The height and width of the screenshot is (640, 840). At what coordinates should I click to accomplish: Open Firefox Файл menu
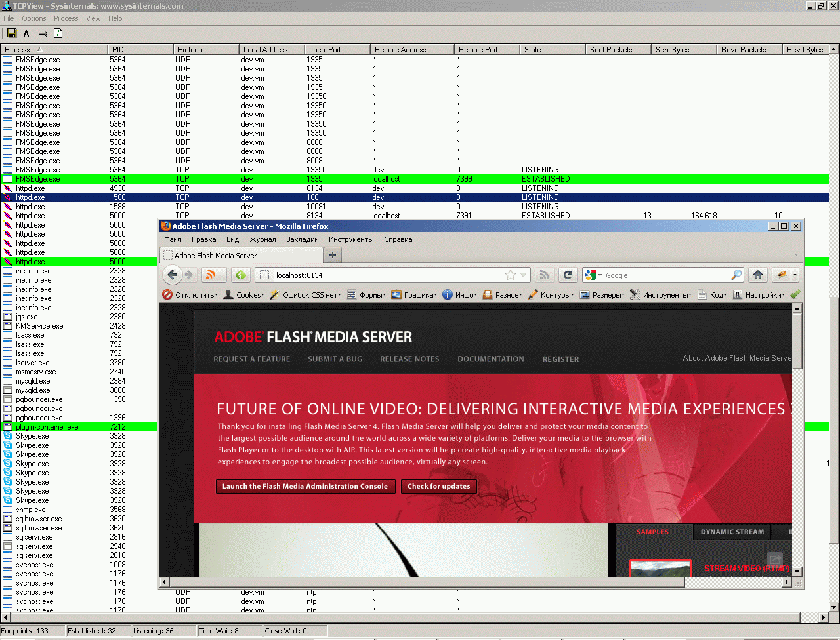click(173, 239)
